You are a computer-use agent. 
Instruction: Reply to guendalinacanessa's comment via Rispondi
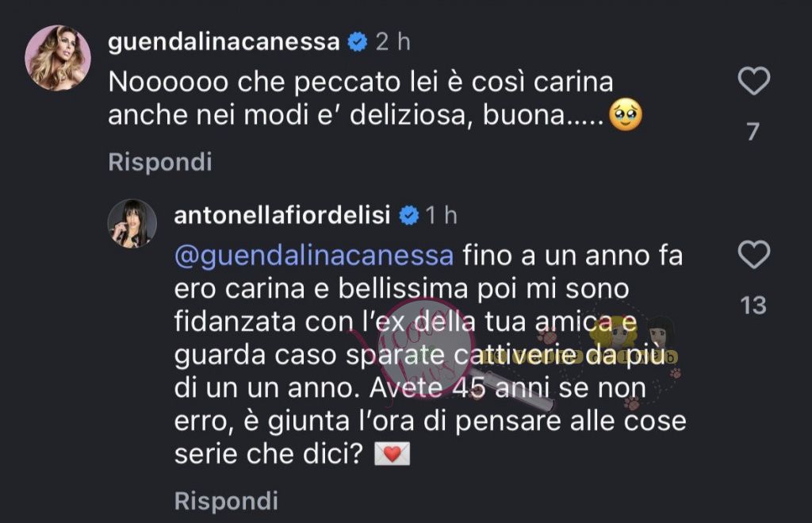pos(160,163)
